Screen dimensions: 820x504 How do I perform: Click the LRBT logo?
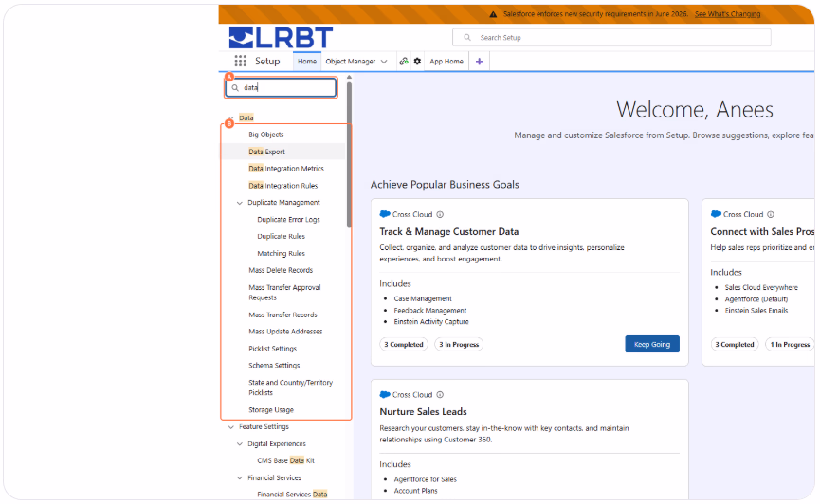(x=281, y=38)
